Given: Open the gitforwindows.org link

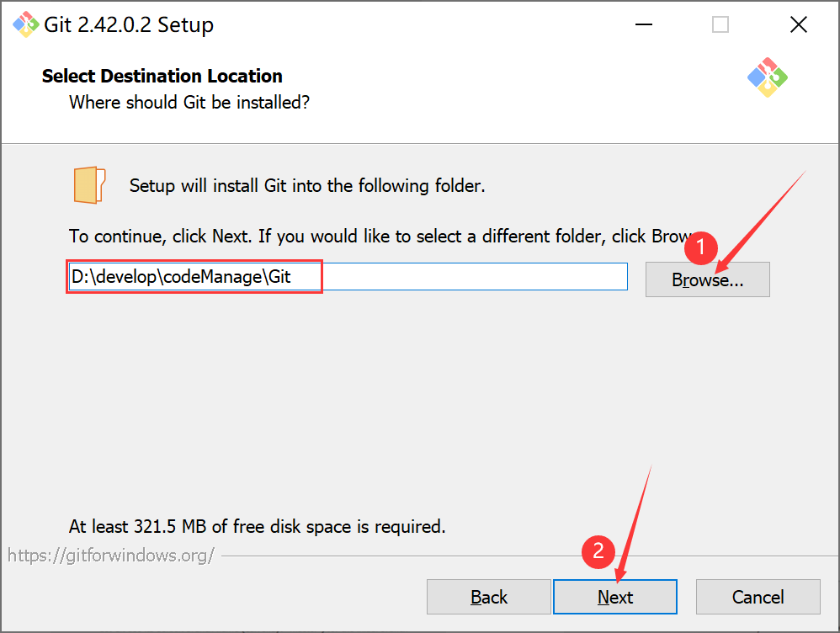Looking at the screenshot, I should 111,556.
